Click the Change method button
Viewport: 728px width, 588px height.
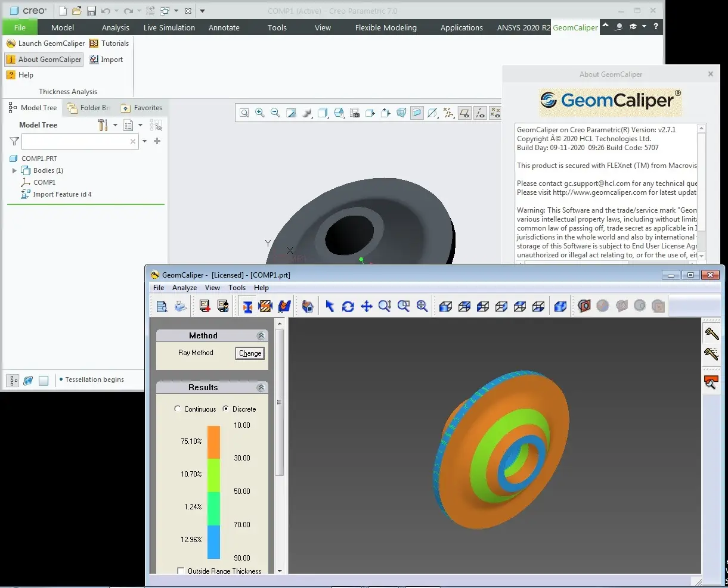pos(250,353)
